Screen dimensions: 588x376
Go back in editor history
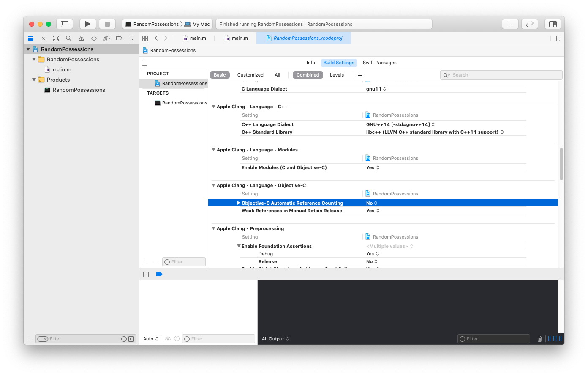coord(156,38)
